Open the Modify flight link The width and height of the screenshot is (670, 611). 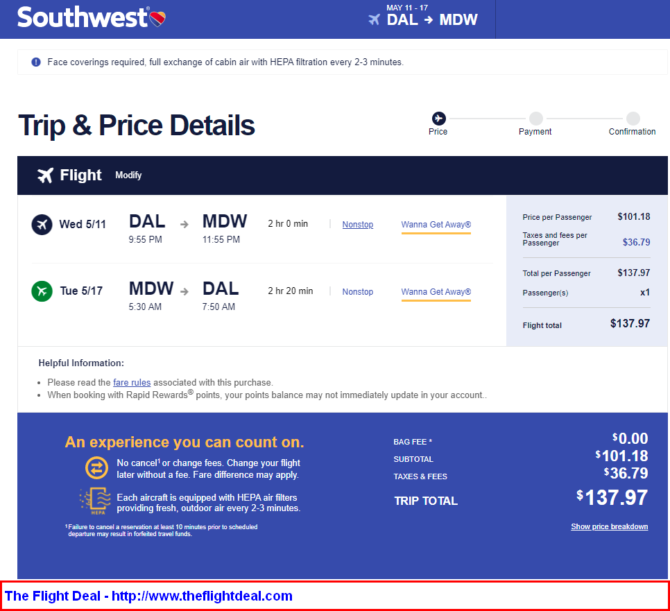click(x=128, y=175)
